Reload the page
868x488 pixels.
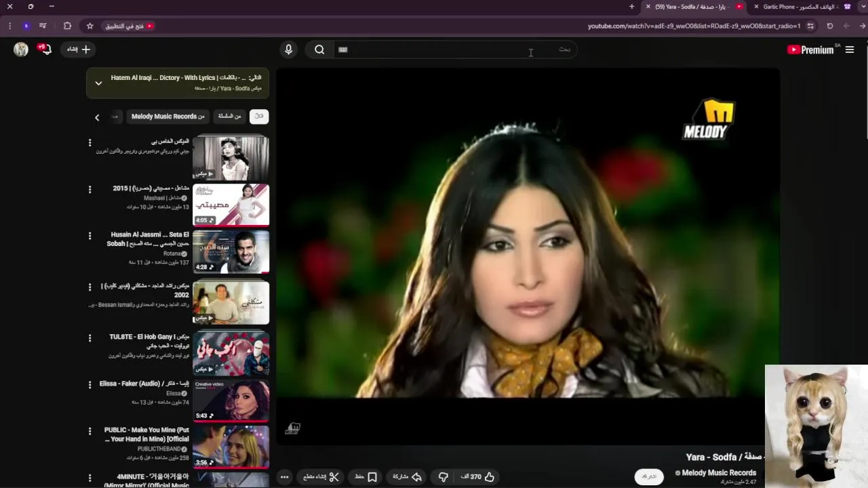point(830,26)
